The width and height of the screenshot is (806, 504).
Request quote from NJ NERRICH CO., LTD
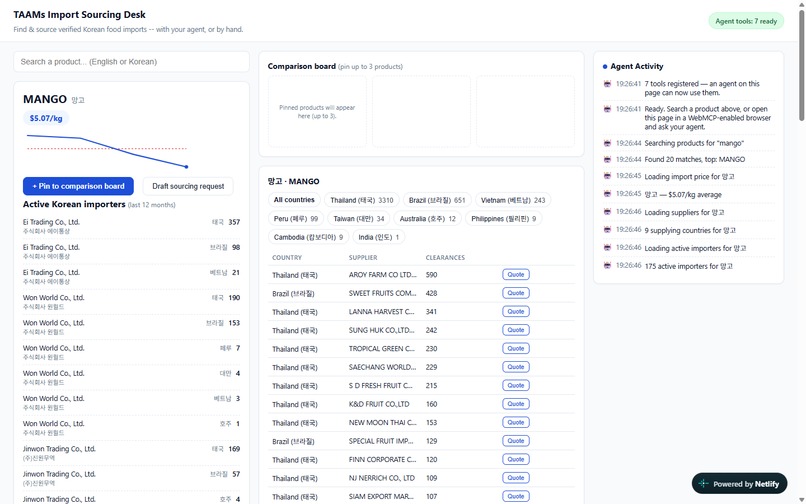click(x=516, y=478)
